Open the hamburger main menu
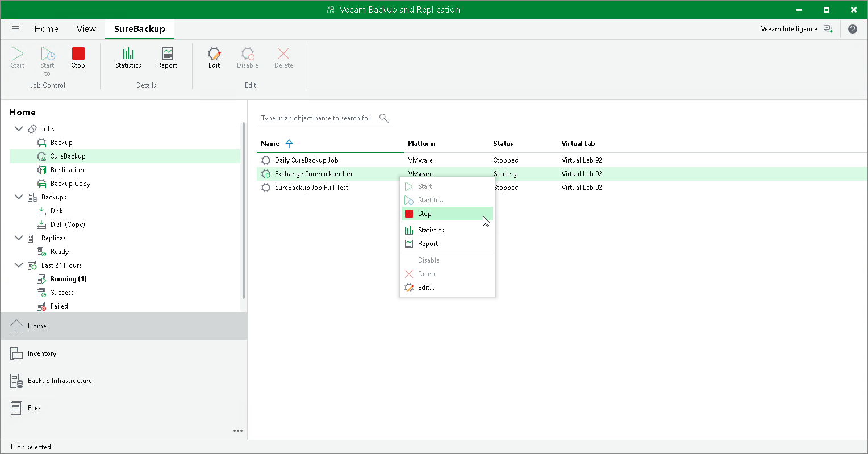The image size is (868, 454). tap(15, 29)
